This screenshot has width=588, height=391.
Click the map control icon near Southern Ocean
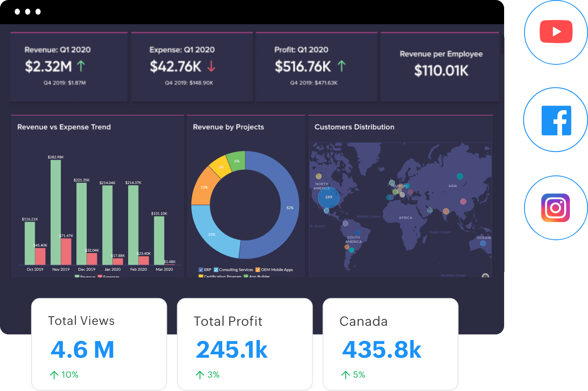click(486, 276)
